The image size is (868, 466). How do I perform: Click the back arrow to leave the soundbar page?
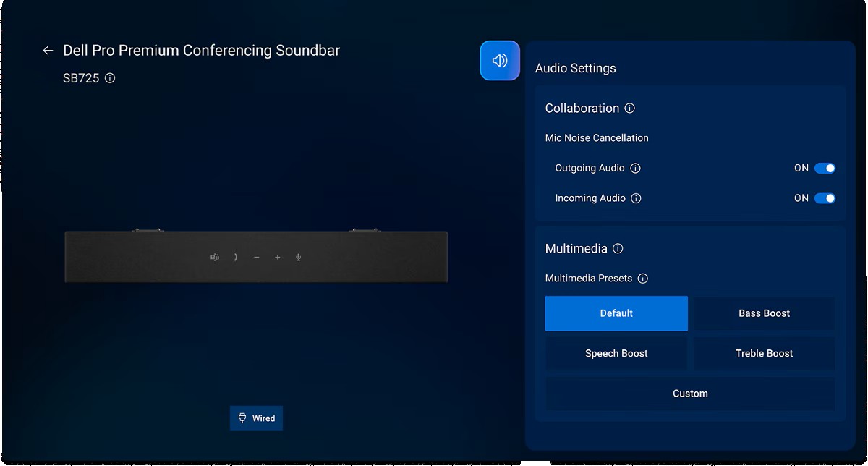pos(48,50)
